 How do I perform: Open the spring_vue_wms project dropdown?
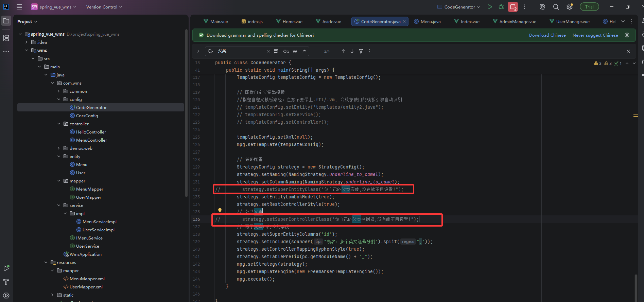pos(54,7)
